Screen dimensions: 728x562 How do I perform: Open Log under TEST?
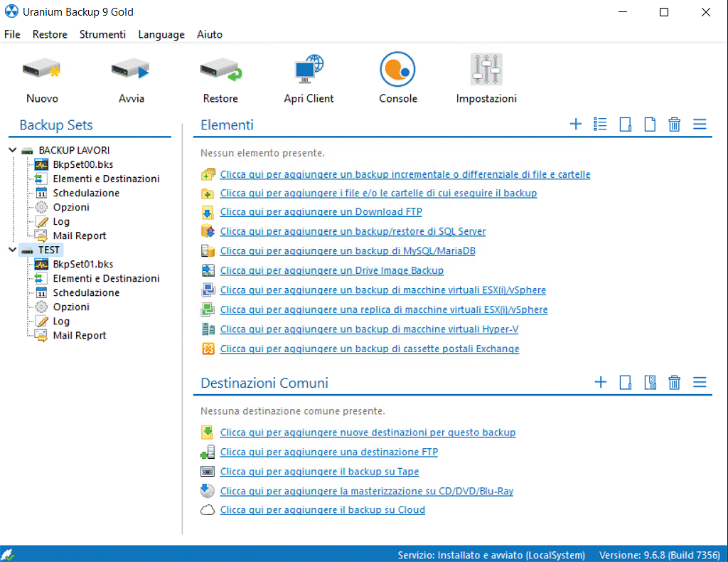61,321
